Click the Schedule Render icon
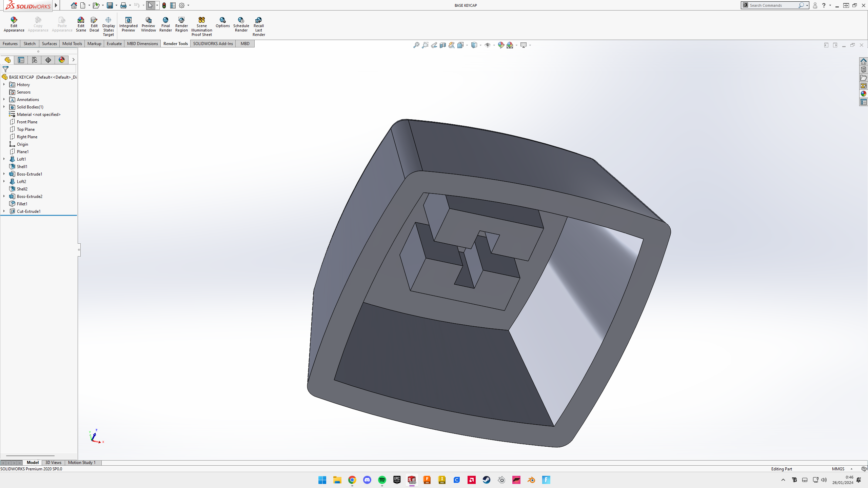 (241, 24)
